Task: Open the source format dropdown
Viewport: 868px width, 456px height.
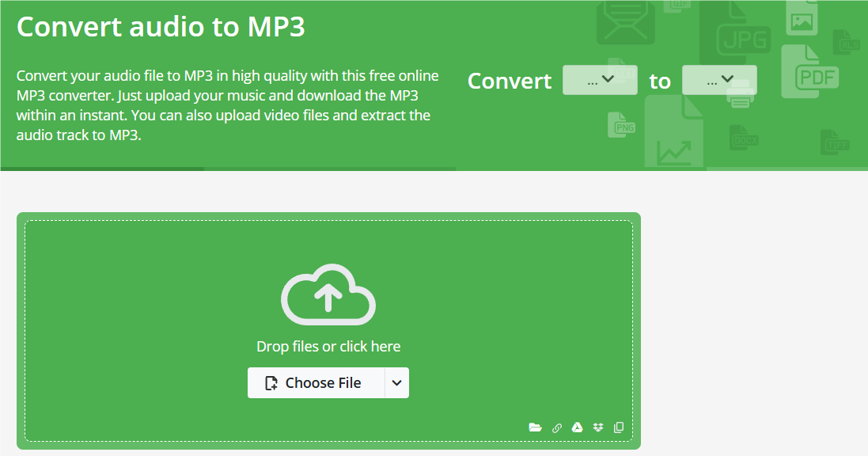Action: click(600, 79)
